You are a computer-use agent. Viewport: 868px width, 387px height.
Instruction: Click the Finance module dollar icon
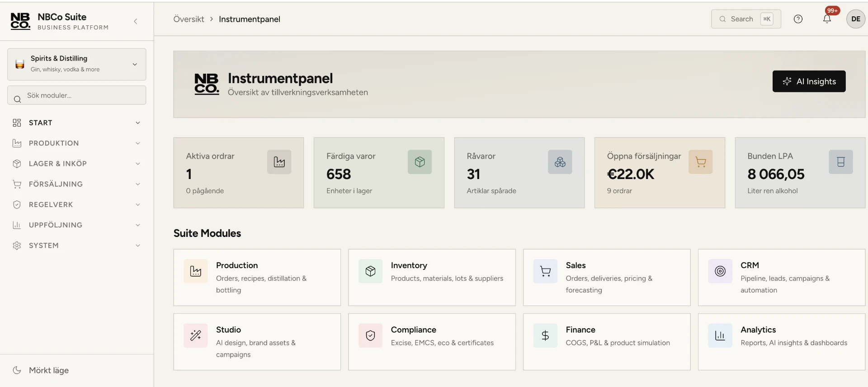[545, 335]
